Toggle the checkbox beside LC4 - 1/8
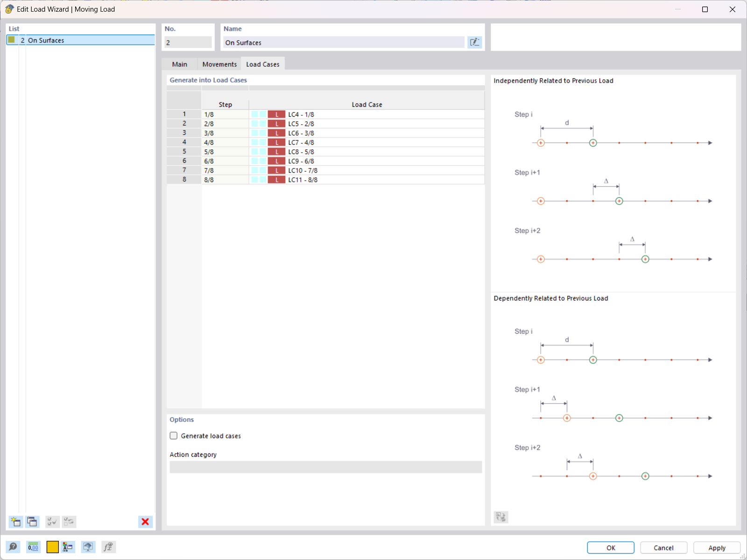Image resolution: width=747 pixels, height=560 pixels. coord(254,114)
